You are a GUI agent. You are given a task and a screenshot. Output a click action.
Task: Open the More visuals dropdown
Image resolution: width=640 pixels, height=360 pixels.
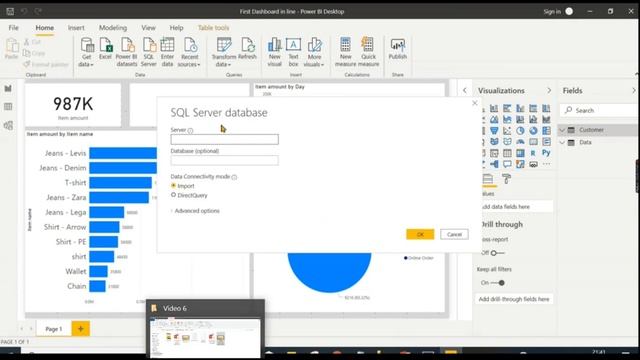[314, 52]
